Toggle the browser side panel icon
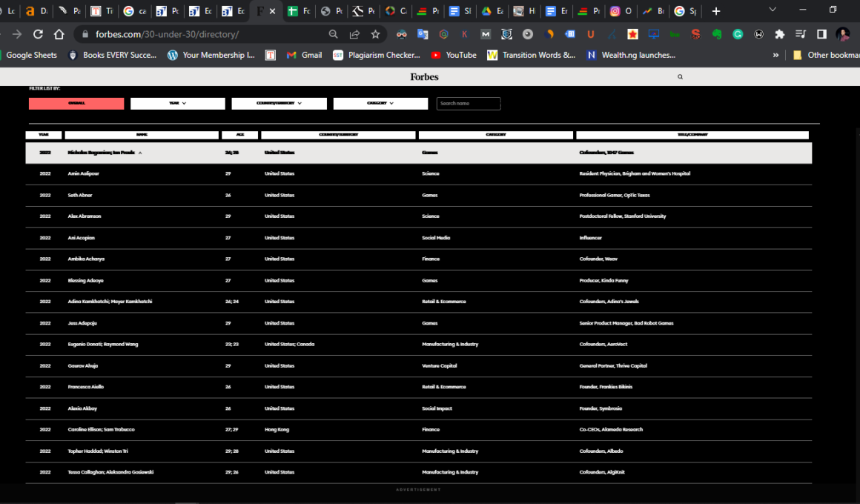Viewport: 860px width, 504px height. tap(821, 34)
